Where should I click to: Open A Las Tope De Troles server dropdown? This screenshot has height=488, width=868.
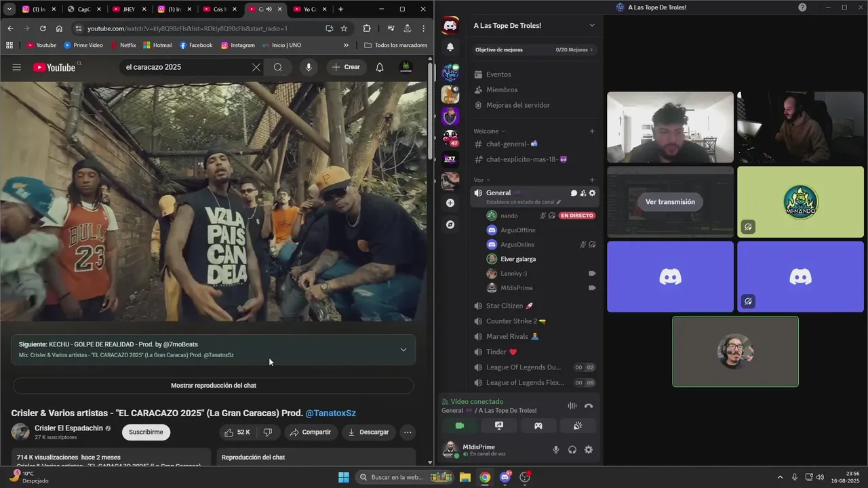click(x=592, y=25)
